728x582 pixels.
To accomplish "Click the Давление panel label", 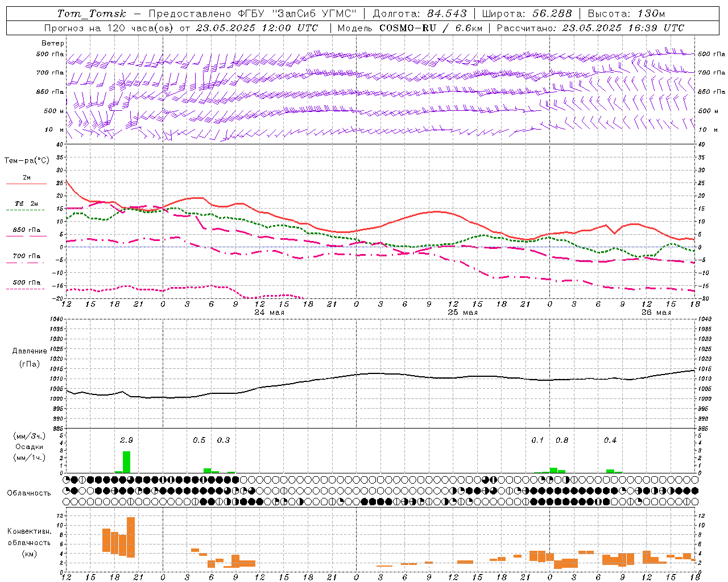I will coord(30,351).
